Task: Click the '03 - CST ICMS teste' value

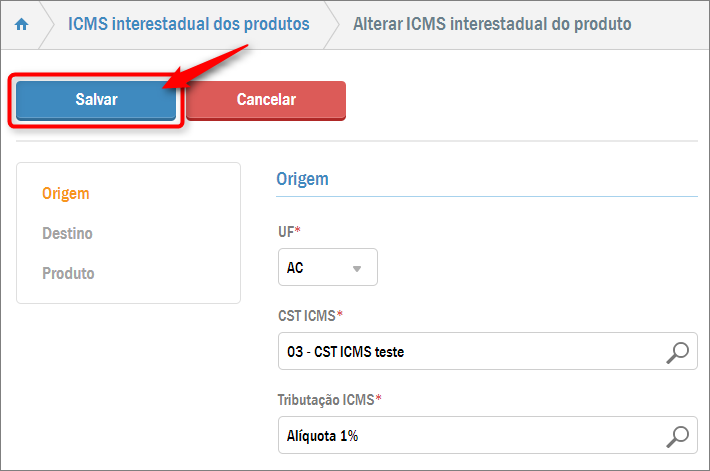Action: pyautogui.click(x=346, y=352)
